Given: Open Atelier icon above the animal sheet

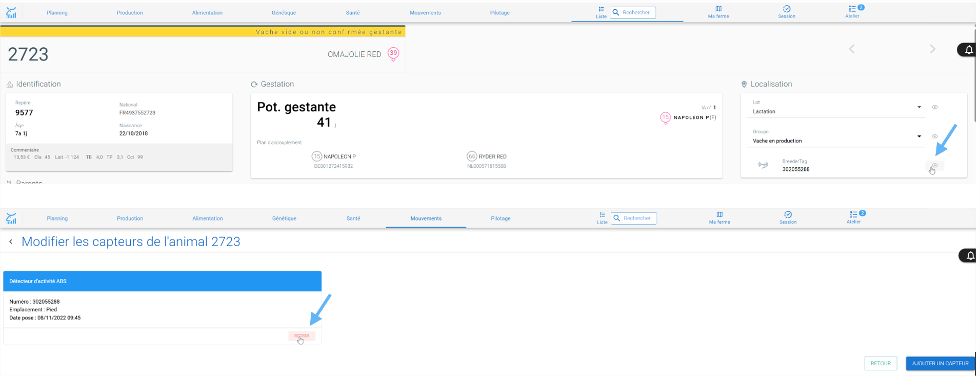Looking at the screenshot, I should click(x=853, y=12).
